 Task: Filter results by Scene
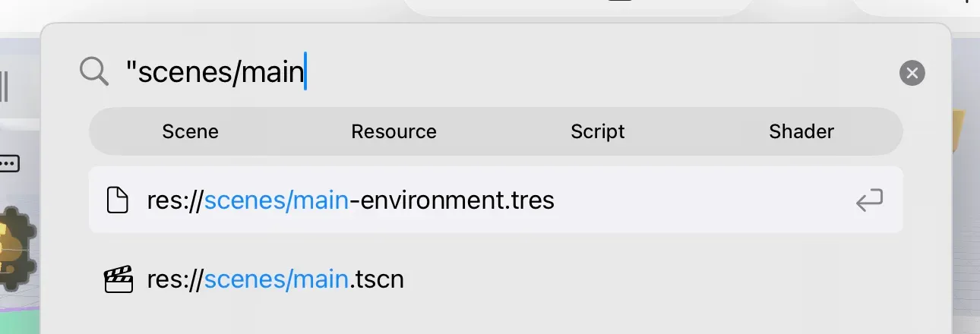click(190, 131)
